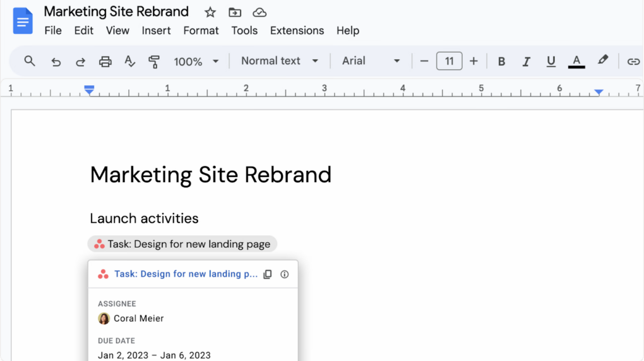The width and height of the screenshot is (644, 361).
Task: Open the Extensions menu
Action: point(297,31)
